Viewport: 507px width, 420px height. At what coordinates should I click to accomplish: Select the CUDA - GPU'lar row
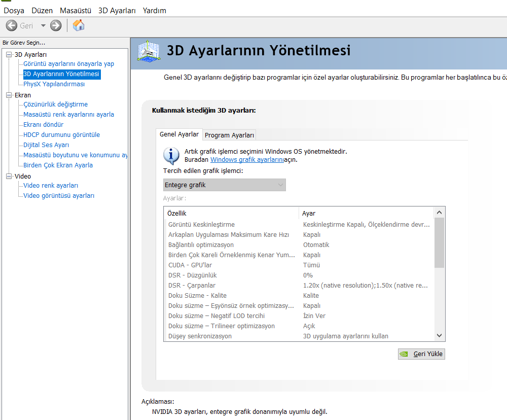pos(299,265)
